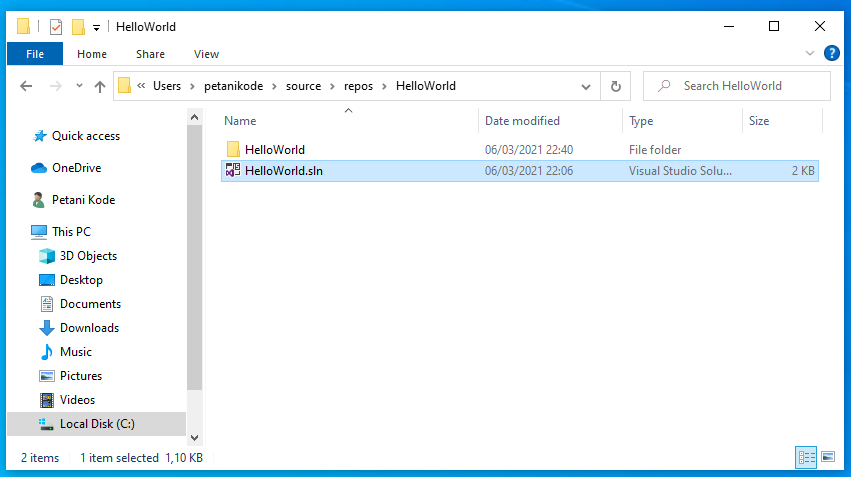Refresh the HelloWorld folder view
Image resolution: width=851 pixels, height=477 pixels.
(x=615, y=86)
